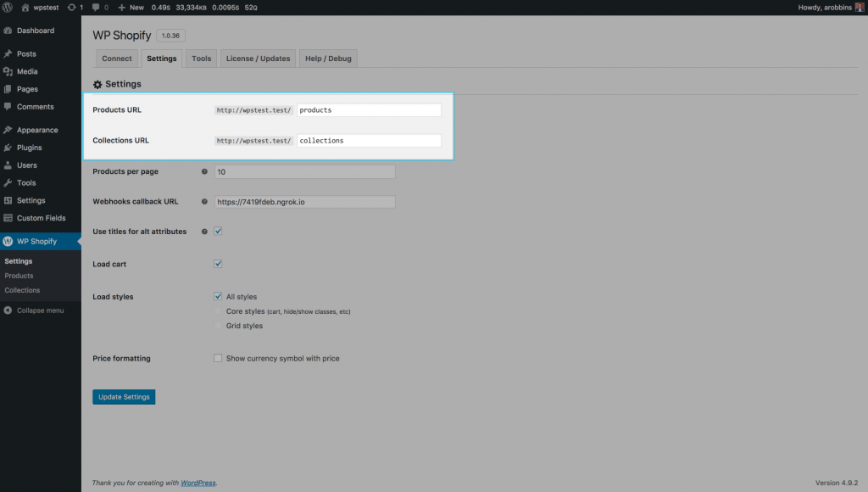This screenshot has height=492, width=868.
Task: Click the New label in admin bar
Action: [x=136, y=7]
